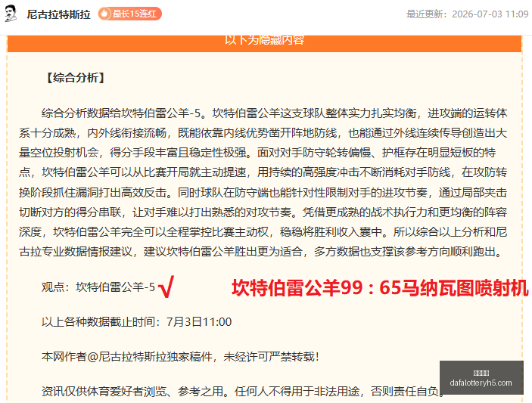Image resolution: width=532 pixels, height=403 pixels.
Task: Click the line 以上各种数据截止时间：7月3日11:00
Action: [136, 321]
